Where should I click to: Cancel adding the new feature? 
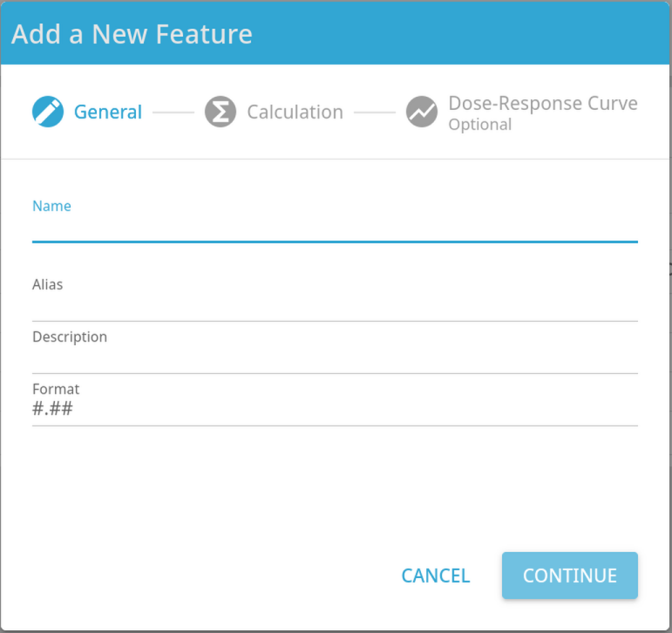pos(436,575)
